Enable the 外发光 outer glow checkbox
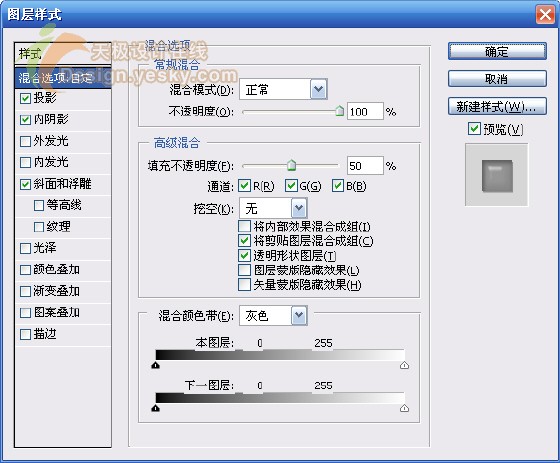The height and width of the screenshot is (463, 560). tap(25, 141)
